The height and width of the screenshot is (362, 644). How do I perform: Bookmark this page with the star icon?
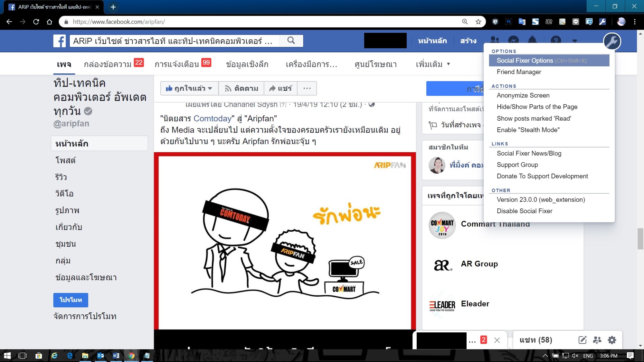478,22
